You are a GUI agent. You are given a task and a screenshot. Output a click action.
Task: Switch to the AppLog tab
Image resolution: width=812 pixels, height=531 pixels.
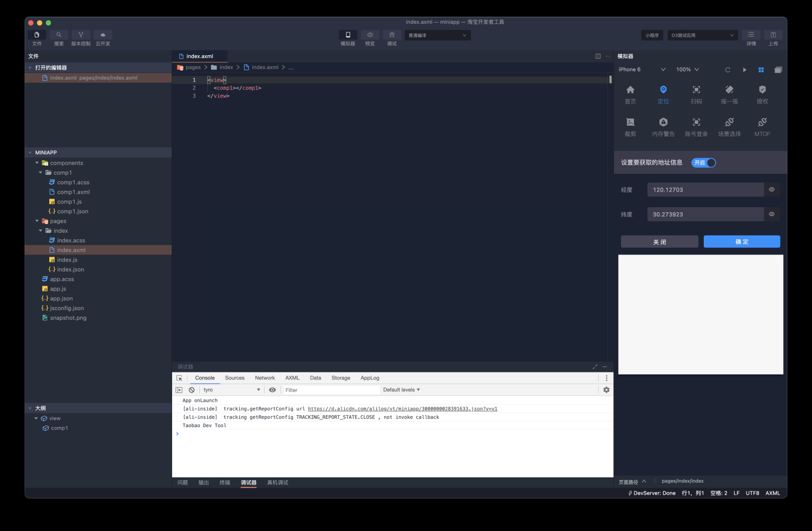[x=370, y=378]
